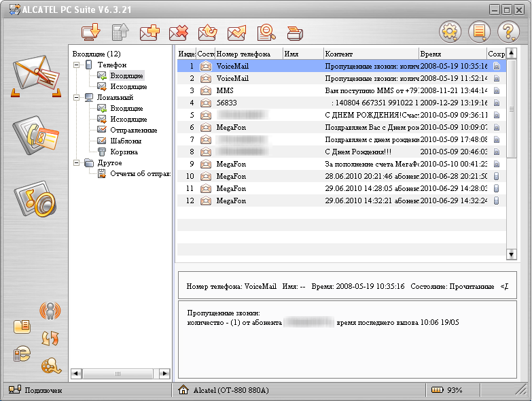Viewport: 532px width, 401px height.
Task: Open the Корзина folder
Action: point(124,152)
